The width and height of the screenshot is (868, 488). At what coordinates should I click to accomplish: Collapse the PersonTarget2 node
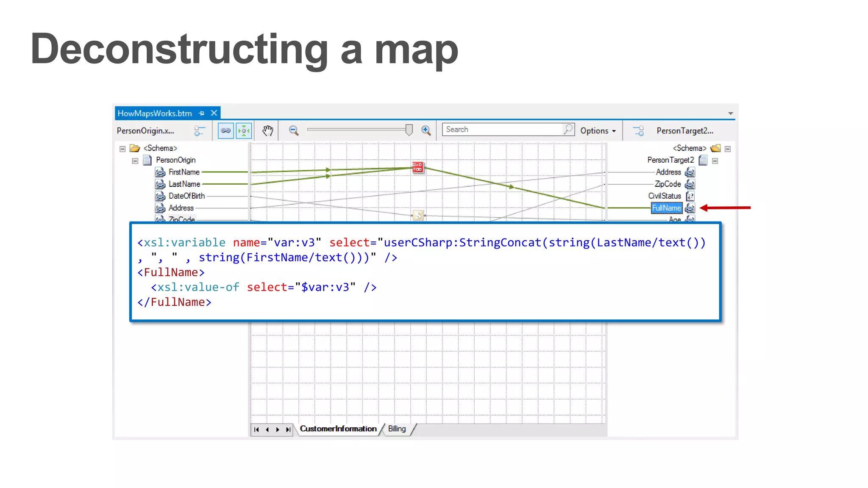(715, 161)
